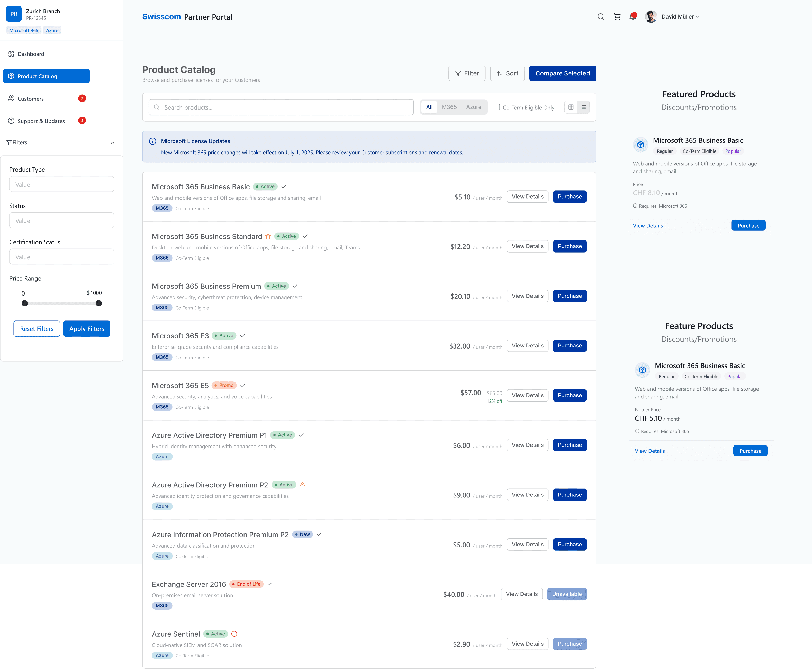Viewport: 812px width, 669px height.
Task: Collapse the Filters section chevron
Action: tap(112, 142)
